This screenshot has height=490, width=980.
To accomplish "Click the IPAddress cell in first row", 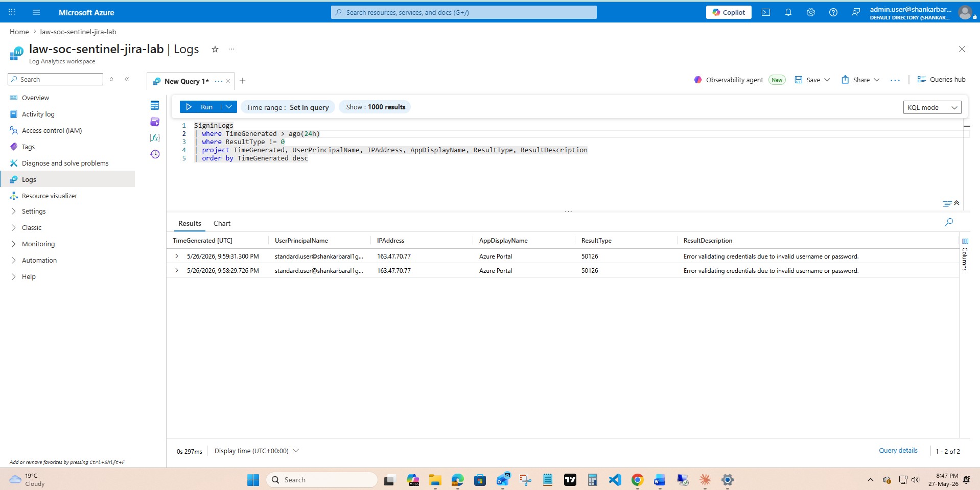I will point(394,256).
